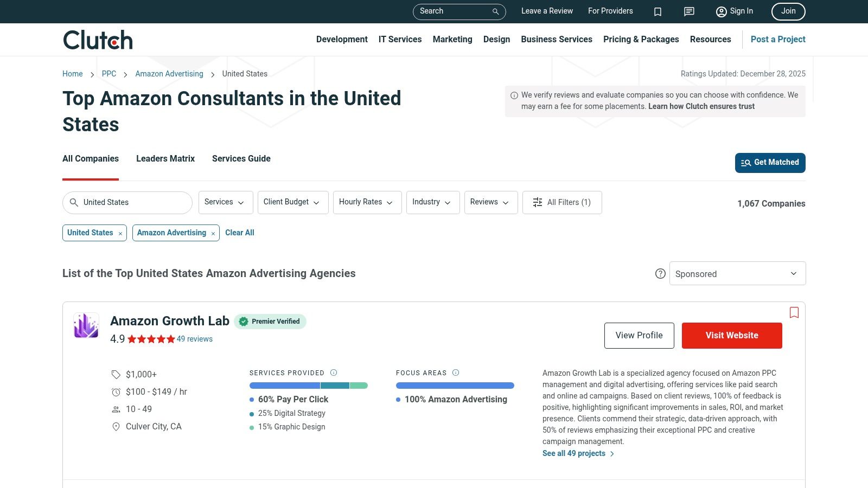Click the sort help question-mark icon
The width and height of the screenshot is (868, 488).
[660, 274]
